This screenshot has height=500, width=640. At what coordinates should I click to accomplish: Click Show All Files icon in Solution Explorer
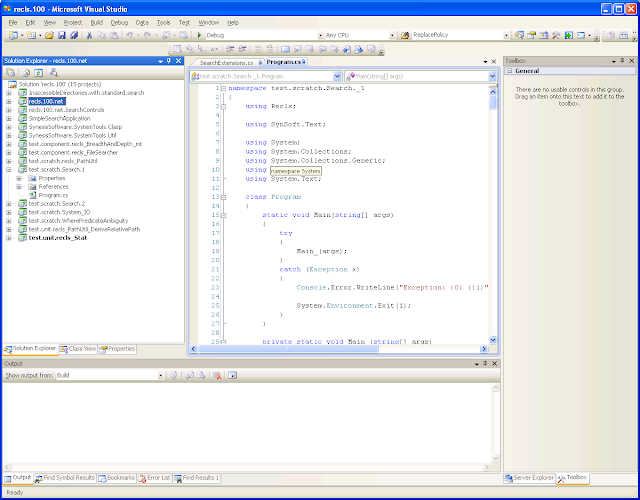point(26,73)
